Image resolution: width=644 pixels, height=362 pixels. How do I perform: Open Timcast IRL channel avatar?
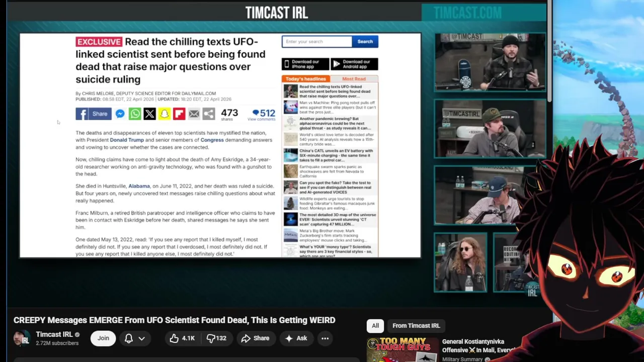pyautogui.click(x=22, y=338)
